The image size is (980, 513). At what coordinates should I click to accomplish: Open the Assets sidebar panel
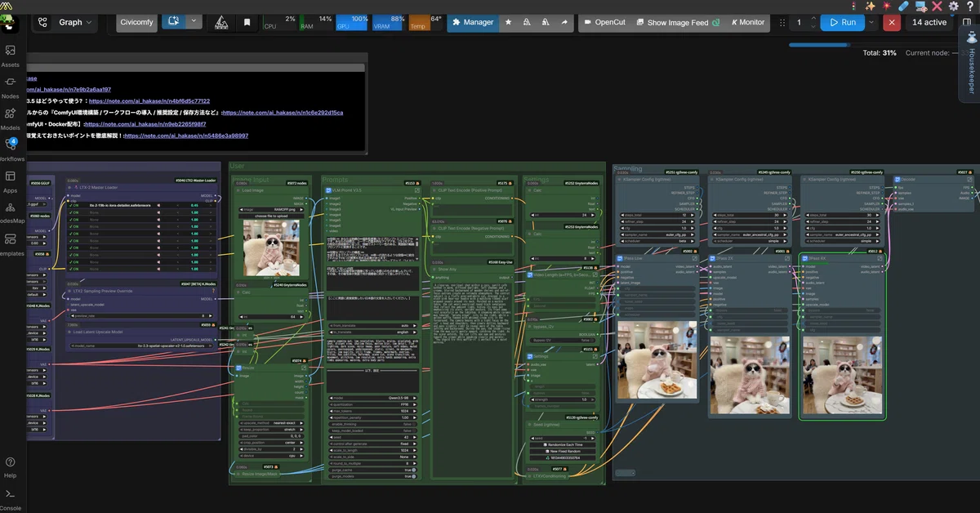11,55
